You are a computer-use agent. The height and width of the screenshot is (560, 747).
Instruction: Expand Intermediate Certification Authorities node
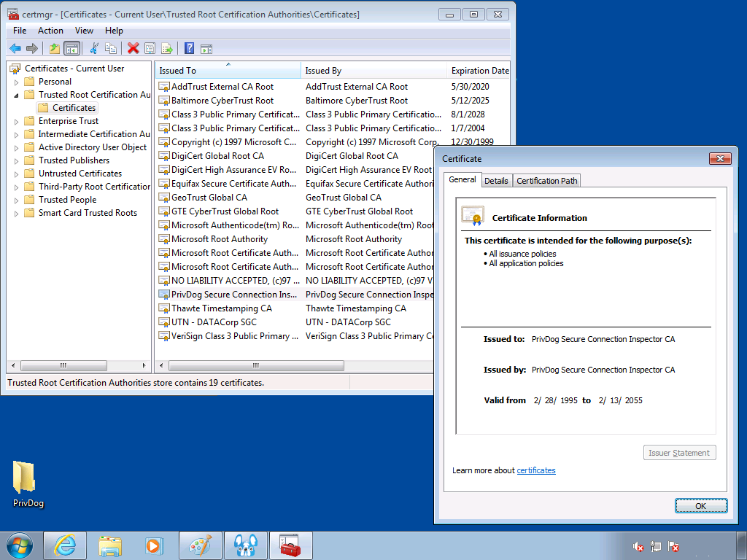pyautogui.click(x=16, y=135)
